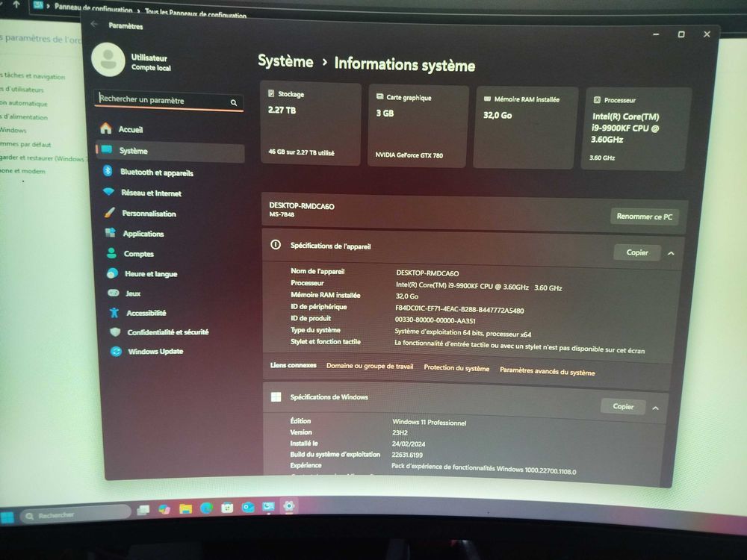The height and width of the screenshot is (560, 747).
Task: Click the Renommer ce PC button
Action: (644, 217)
